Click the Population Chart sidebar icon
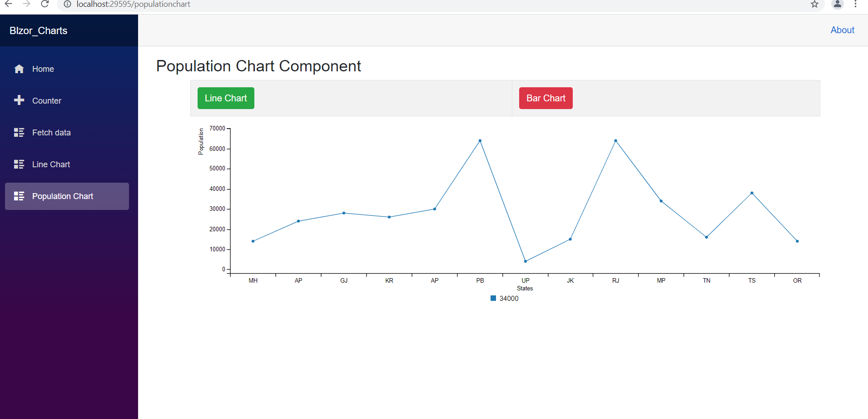This screenshot has width=868, height=419. (x=19, y=196)
